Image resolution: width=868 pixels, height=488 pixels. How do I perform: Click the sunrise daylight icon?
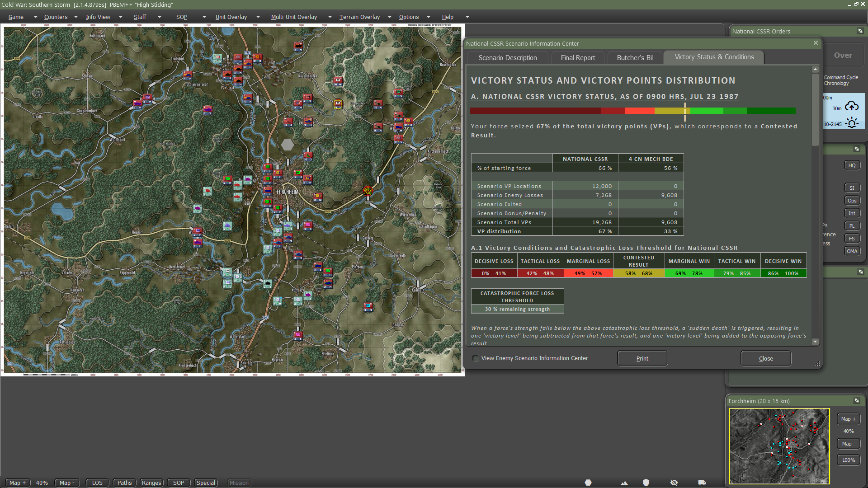(852, 123)
